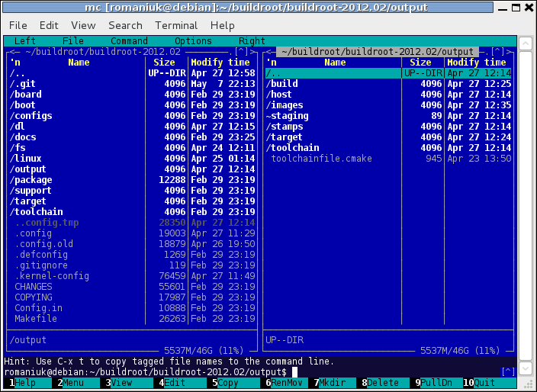Open mc Left panel menu

point(25,40)
